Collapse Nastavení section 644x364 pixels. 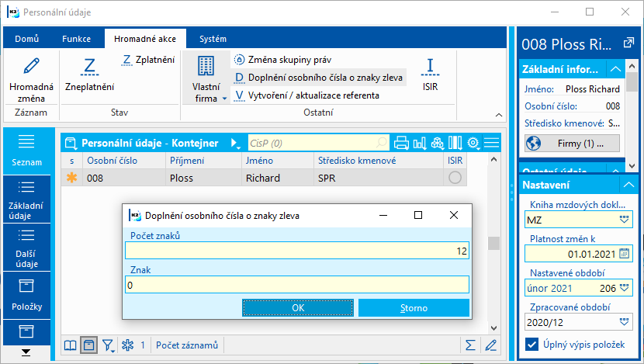628,185
